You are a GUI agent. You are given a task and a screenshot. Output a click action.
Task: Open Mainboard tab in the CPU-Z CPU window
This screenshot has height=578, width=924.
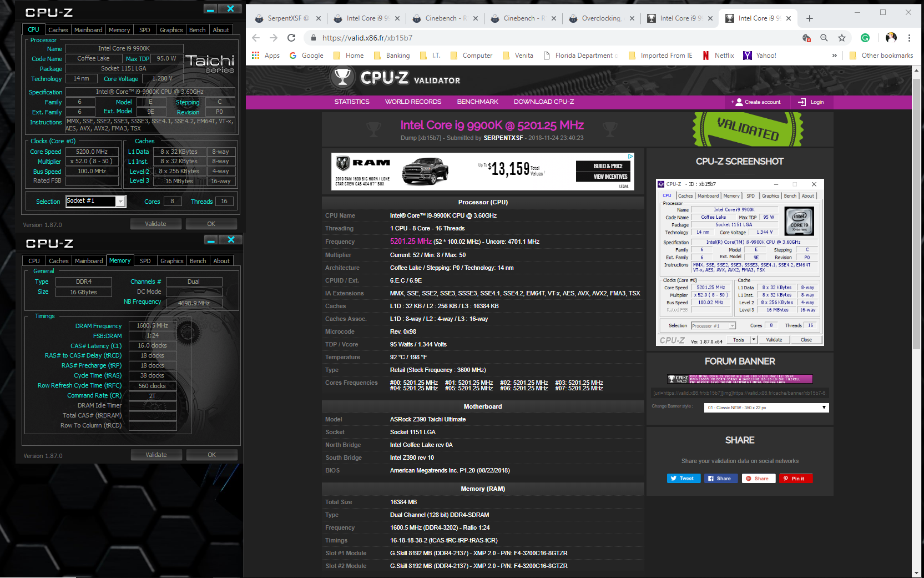pyautogui.click(x=88, y=30)
